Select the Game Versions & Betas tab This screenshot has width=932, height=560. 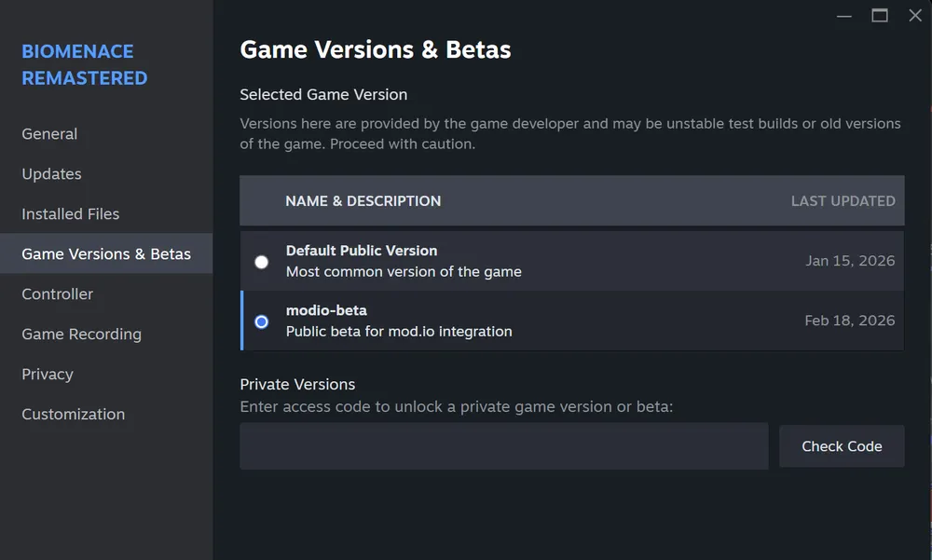click(x=106, y=254)
